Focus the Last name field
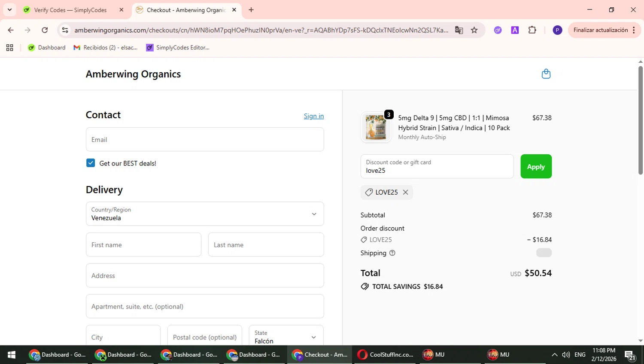The width and height of the screenshot is (644, 364). click(266, 245)
